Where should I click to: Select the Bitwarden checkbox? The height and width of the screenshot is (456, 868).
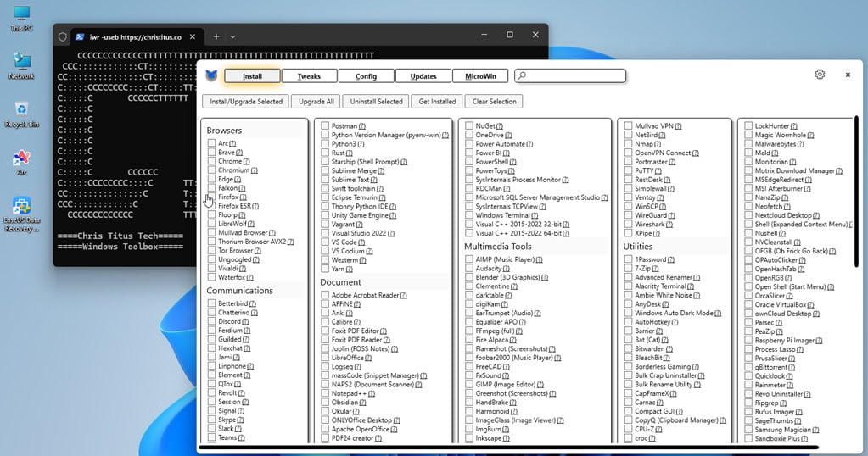tap(629, 348)
